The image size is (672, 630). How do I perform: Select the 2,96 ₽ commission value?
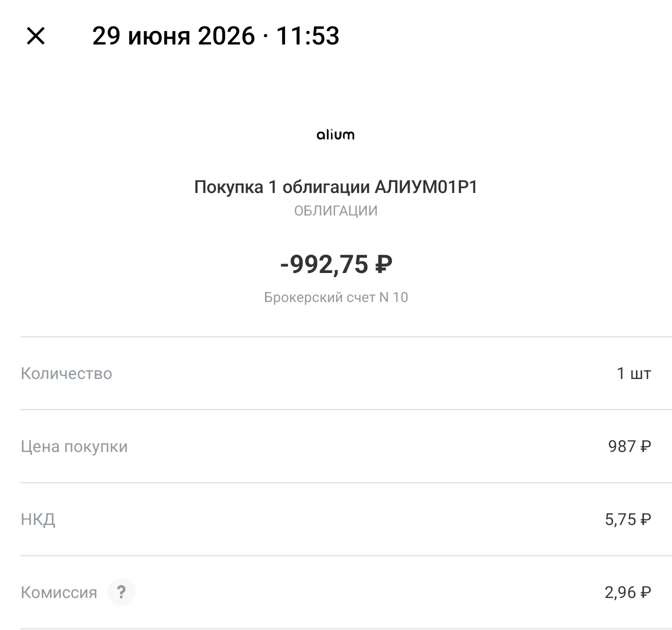(628, 592)
